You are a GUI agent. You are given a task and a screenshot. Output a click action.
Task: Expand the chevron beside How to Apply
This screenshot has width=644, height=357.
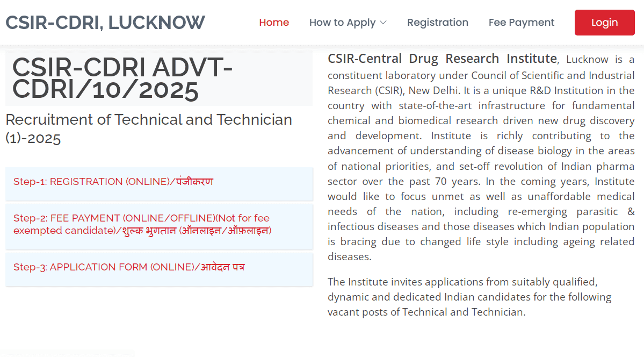coord(383,23)
